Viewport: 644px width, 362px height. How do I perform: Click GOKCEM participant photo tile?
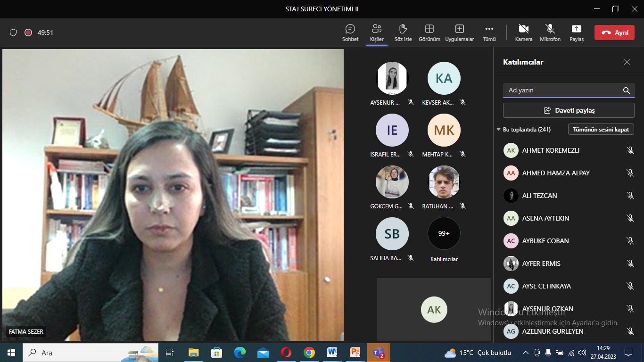(392, 182)
